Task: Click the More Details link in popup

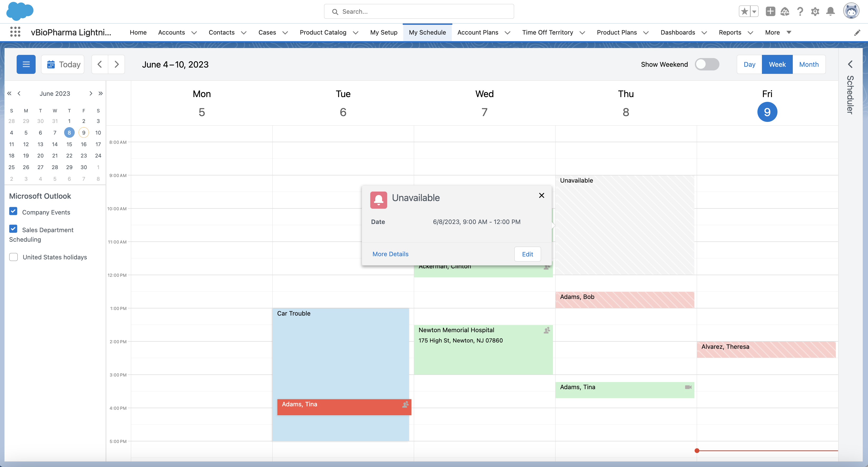Action: tap(390, 254)
